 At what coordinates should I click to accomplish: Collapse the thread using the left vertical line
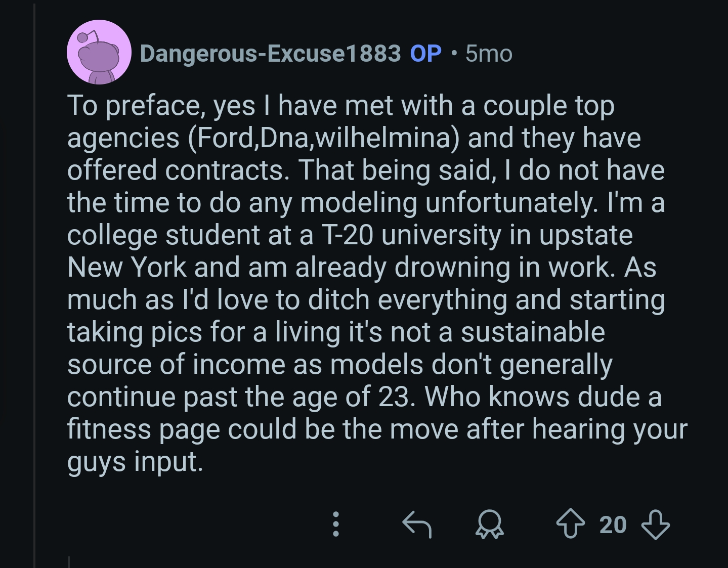pos(35,283)
